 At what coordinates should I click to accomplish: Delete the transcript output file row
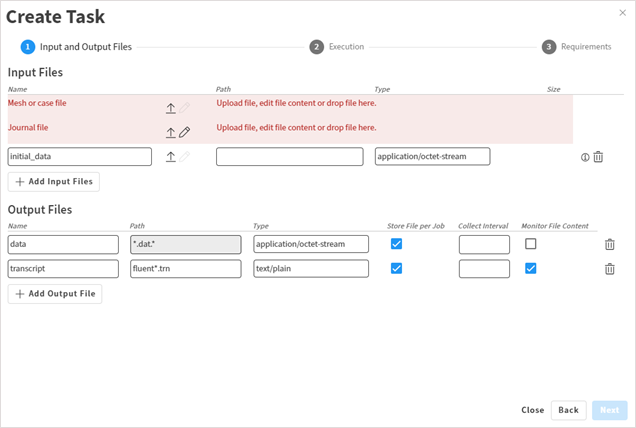tap(610, 268)
